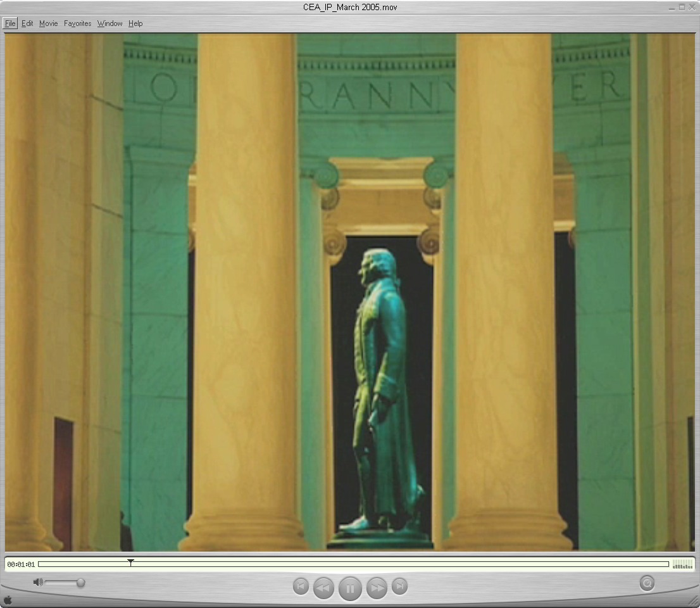This screenshot has height=608, width=700.
Task: Click the fast forward button
Action: pos(377,588)
